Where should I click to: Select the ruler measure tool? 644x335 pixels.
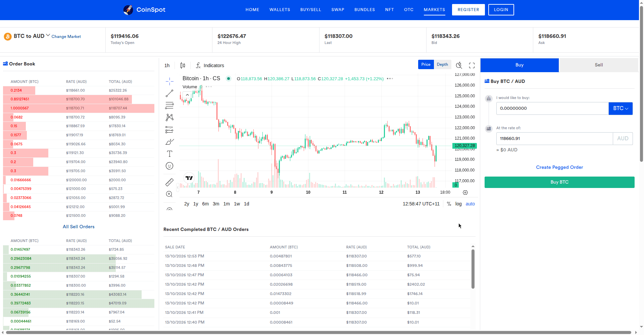tap(169, 182)
